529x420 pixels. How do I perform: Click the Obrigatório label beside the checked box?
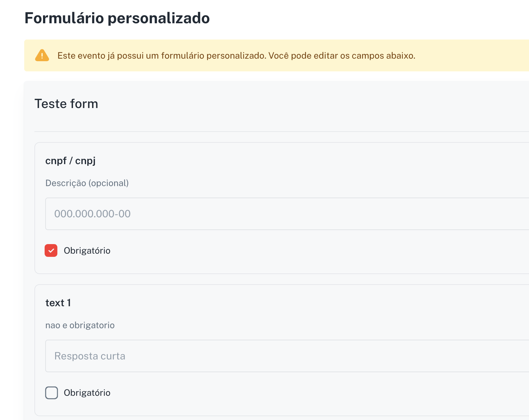[87, 250]
